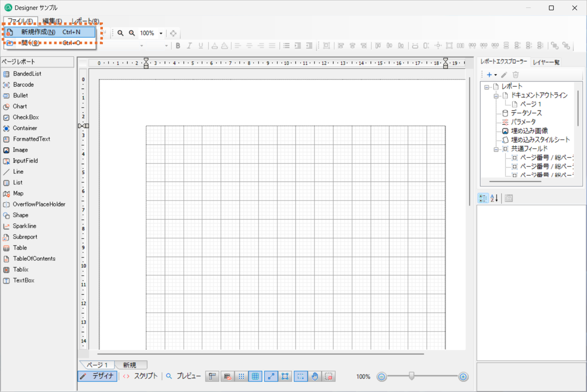Screen dimensions: 587x392
Task: Open the add item plus dropdown
Action: tap(491, 75)
